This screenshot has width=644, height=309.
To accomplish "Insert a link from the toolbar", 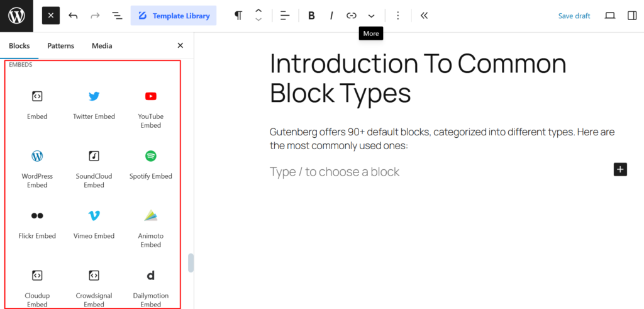I will tap(351, 16).
